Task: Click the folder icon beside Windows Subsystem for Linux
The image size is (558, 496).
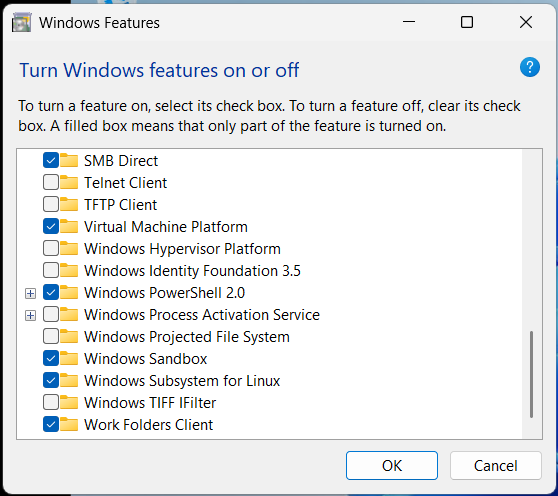Action: coord(69,380)
